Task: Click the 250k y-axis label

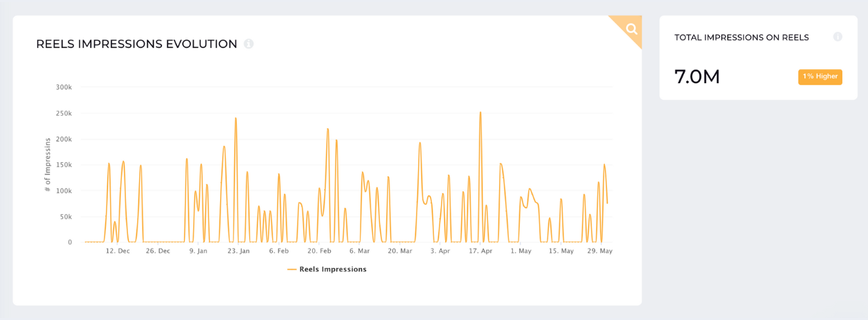Action: (64, 113)
